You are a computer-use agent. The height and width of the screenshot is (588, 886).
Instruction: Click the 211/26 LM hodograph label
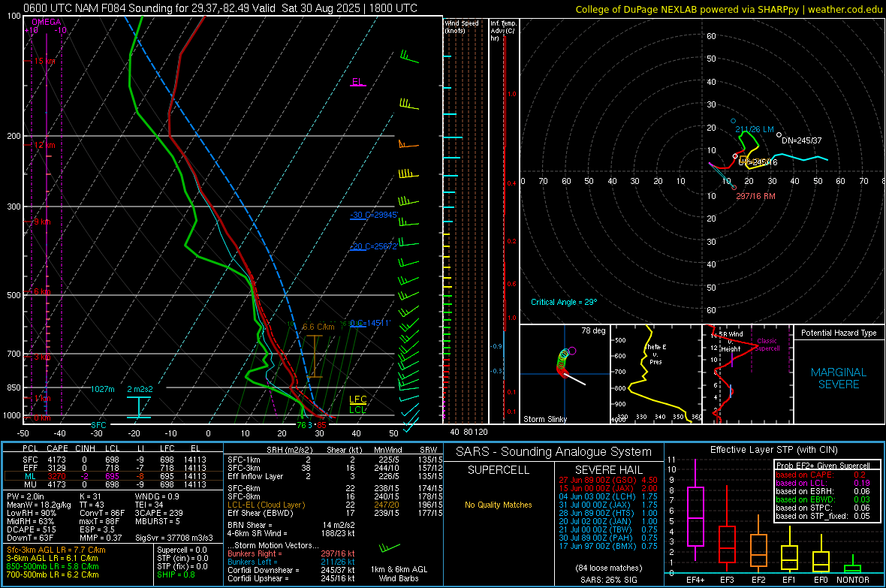[x=755, y=129]
